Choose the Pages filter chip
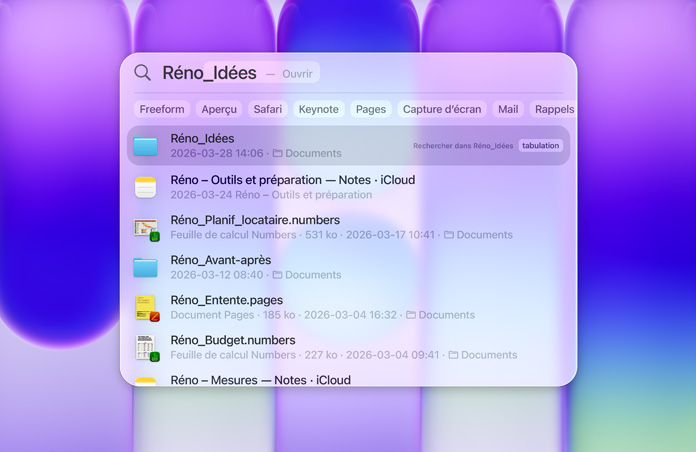Screen dimensions: 696x452 click(371, 109)
